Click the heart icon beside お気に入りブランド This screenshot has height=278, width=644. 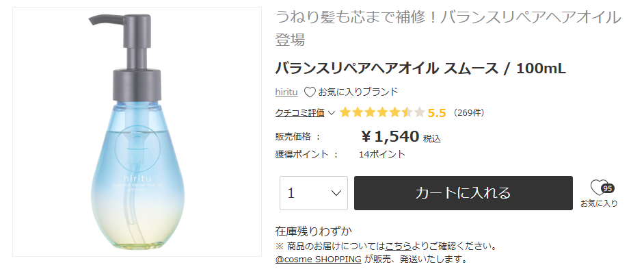click(x=310, y=92)
